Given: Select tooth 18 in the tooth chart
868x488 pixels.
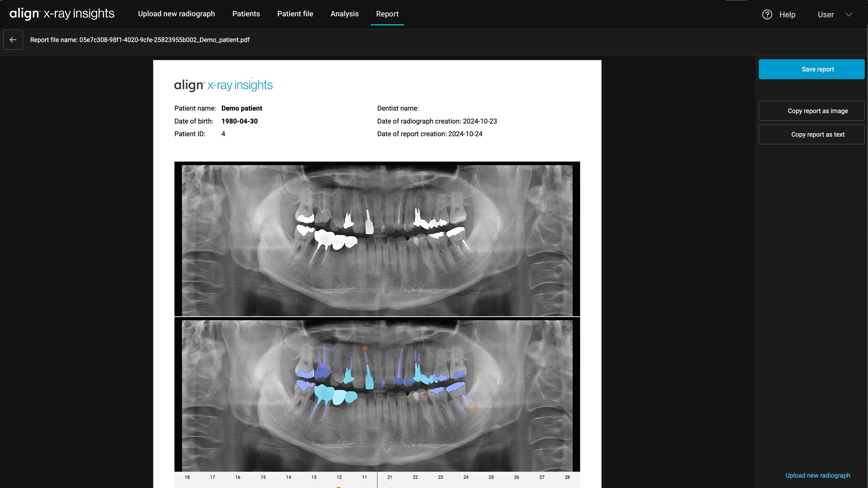Looking at the screenshot, I should pos(187,477).
